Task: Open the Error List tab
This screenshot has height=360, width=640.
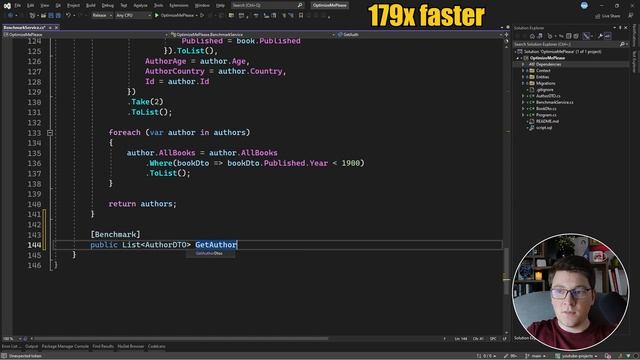Action: [x=10, y=347]
